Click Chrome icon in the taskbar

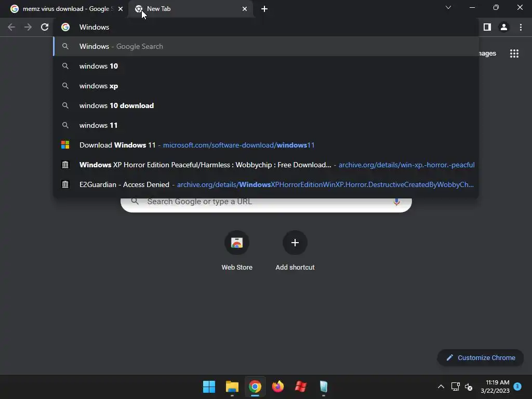point(255,387)
